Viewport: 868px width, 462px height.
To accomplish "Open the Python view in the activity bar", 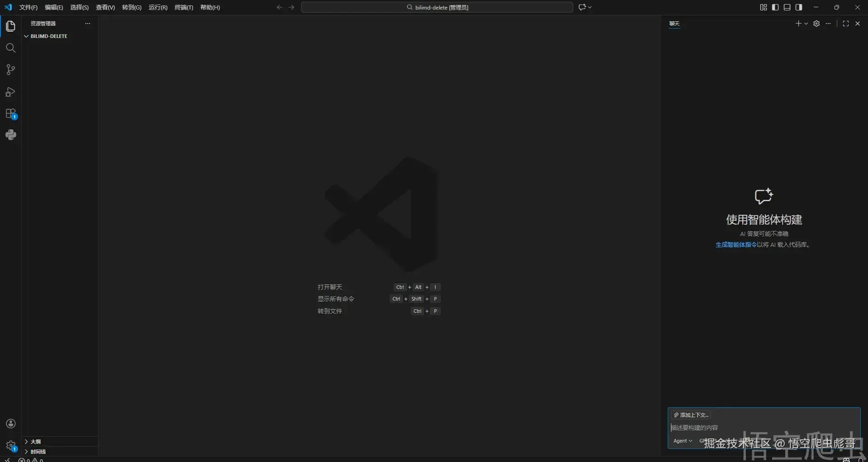I will click(10, 135).
